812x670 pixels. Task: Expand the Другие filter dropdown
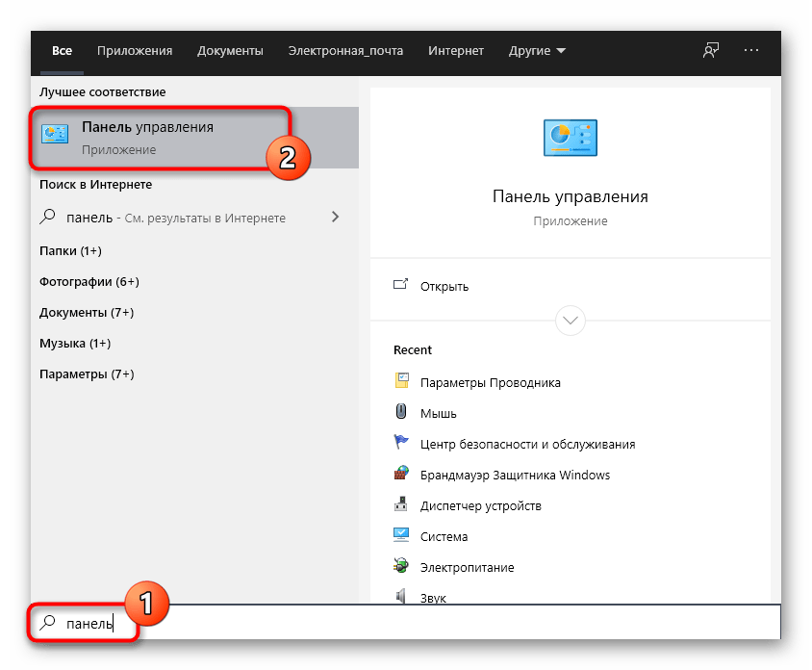tap(537, 51)
